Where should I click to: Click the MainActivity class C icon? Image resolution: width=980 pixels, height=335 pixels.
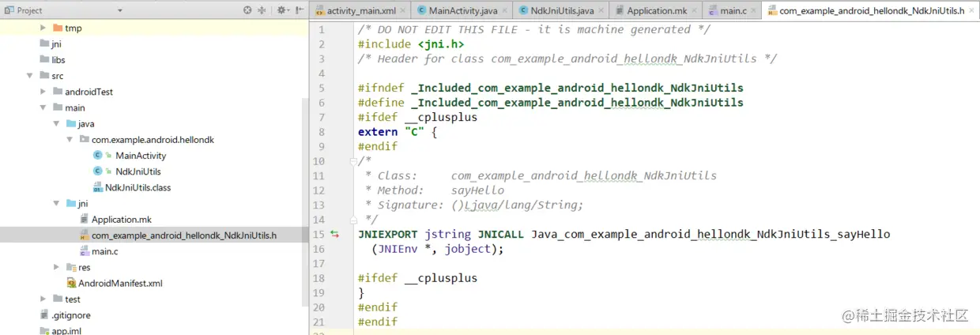97,156
